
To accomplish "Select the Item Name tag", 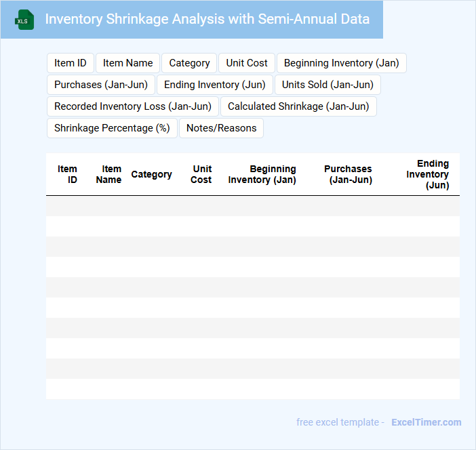I will [127, 63].
